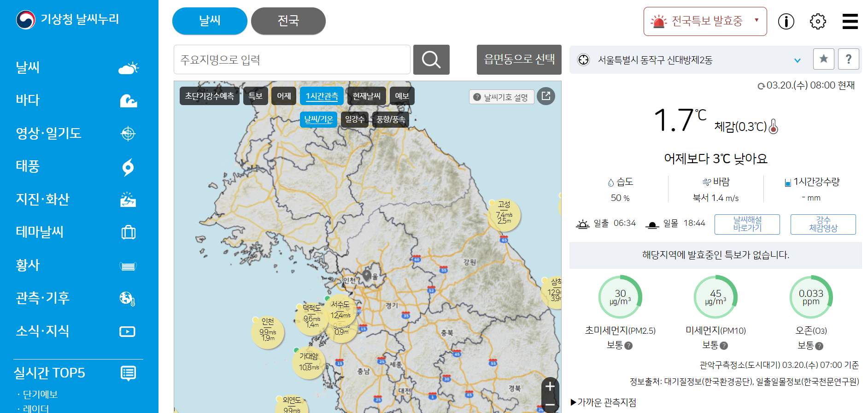This screenshot has width=868, height=413.
Task: Toggle the 현재날씨 map layer
Action: [367, 96]
